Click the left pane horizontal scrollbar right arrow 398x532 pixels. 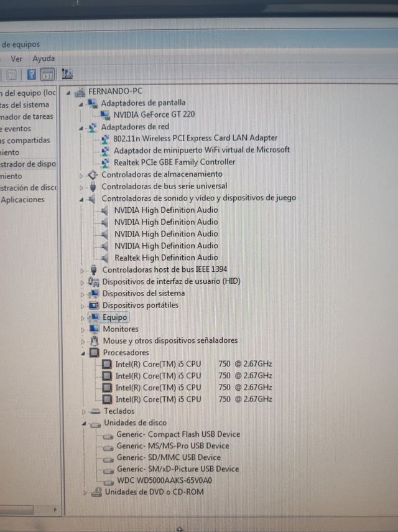point(55,510)
